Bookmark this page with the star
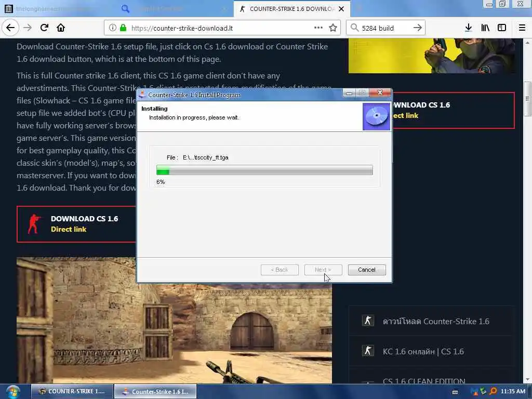The height and width of the screenshot is (399, 532). pos(333,28)
